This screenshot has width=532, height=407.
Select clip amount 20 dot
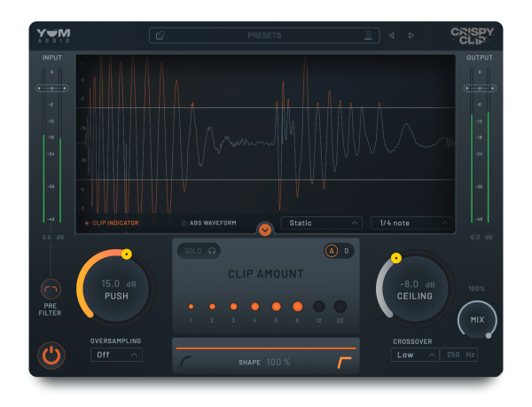pyautogui.click(x=340, y=307)
